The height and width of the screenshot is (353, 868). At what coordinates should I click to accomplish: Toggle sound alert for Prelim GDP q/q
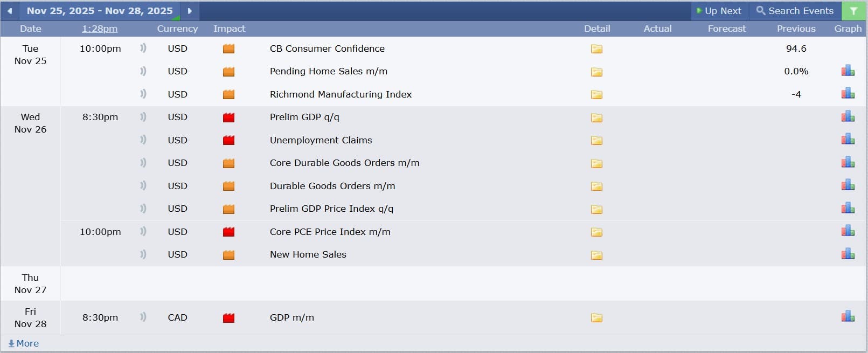143,116
